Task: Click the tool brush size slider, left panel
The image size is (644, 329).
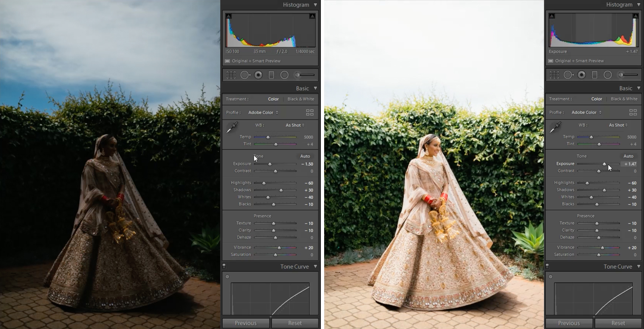Action: pos(305,75)
